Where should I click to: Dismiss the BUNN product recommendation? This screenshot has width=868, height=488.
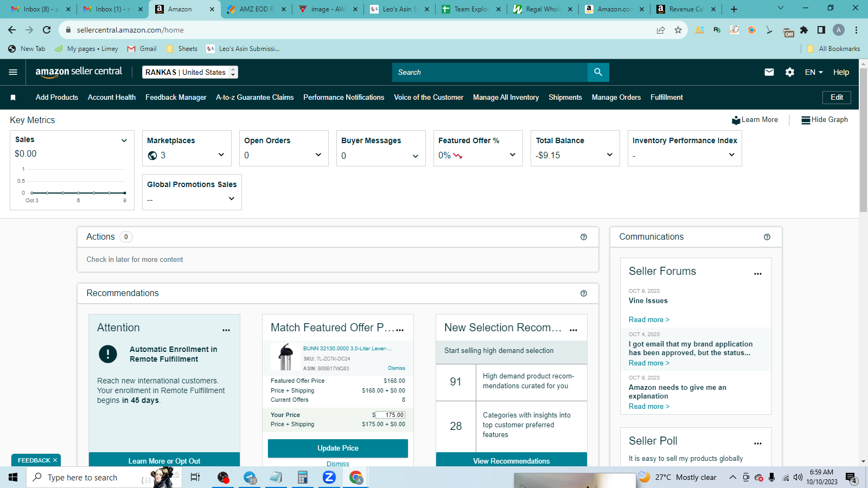tap(397, 368)
